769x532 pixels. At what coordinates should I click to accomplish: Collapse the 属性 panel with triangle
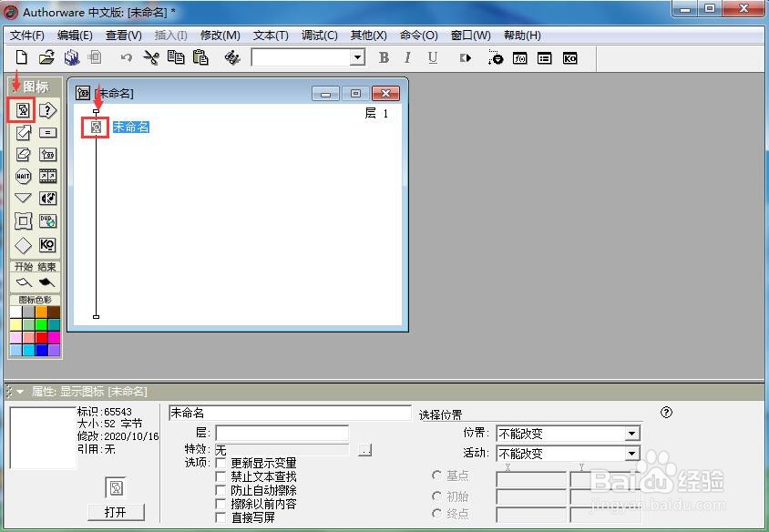[20, 392]
